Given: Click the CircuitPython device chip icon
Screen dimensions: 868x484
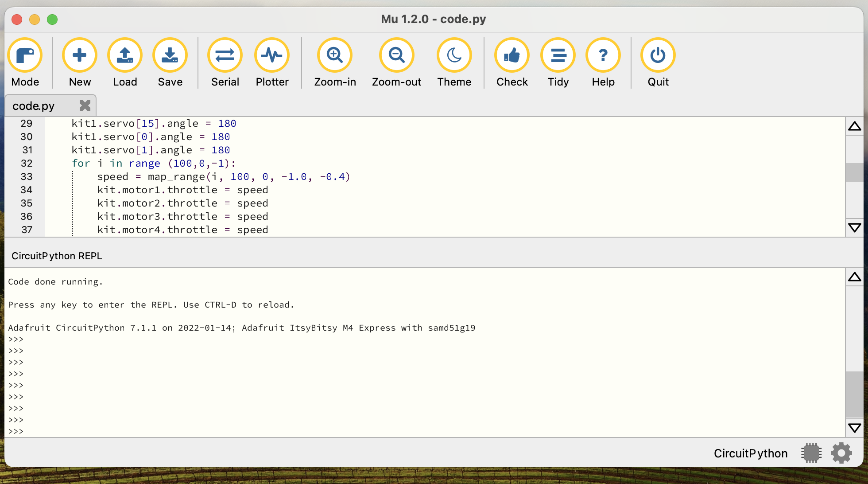Looking at the screenshot, I should tap(811, 453).
